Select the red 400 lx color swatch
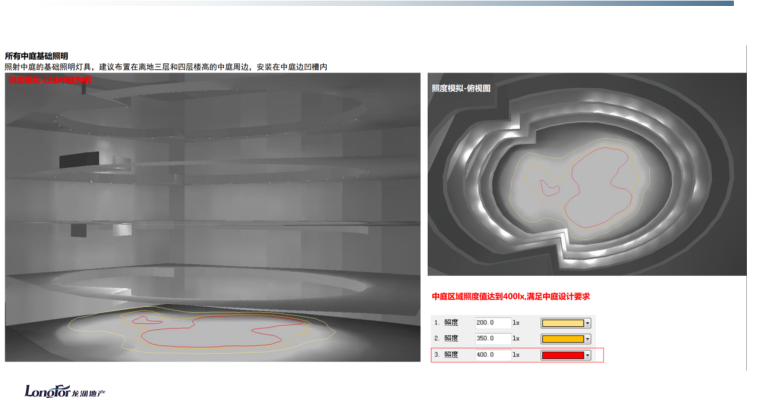The width and height of the screenshot is (760, 398). (563, 355)
